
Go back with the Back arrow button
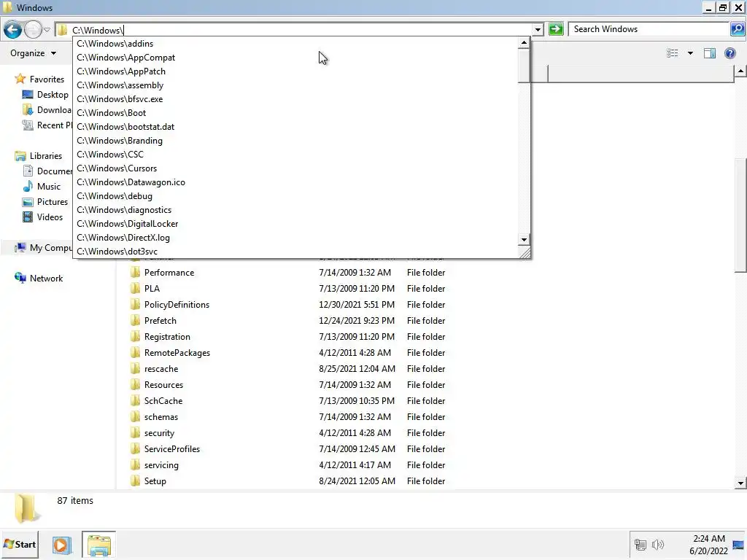(12, 29)
